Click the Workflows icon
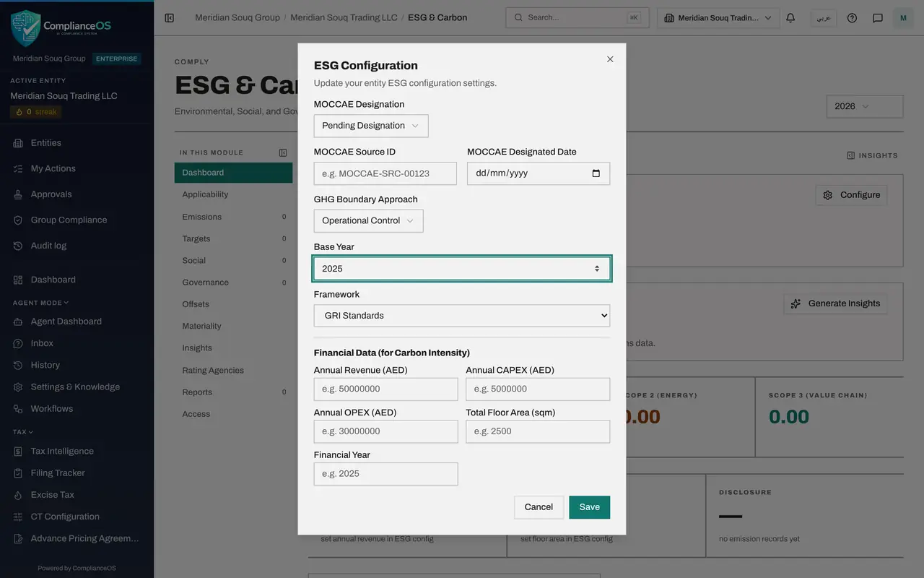Viewport: 924px width, 578px height. coord(18,409)
